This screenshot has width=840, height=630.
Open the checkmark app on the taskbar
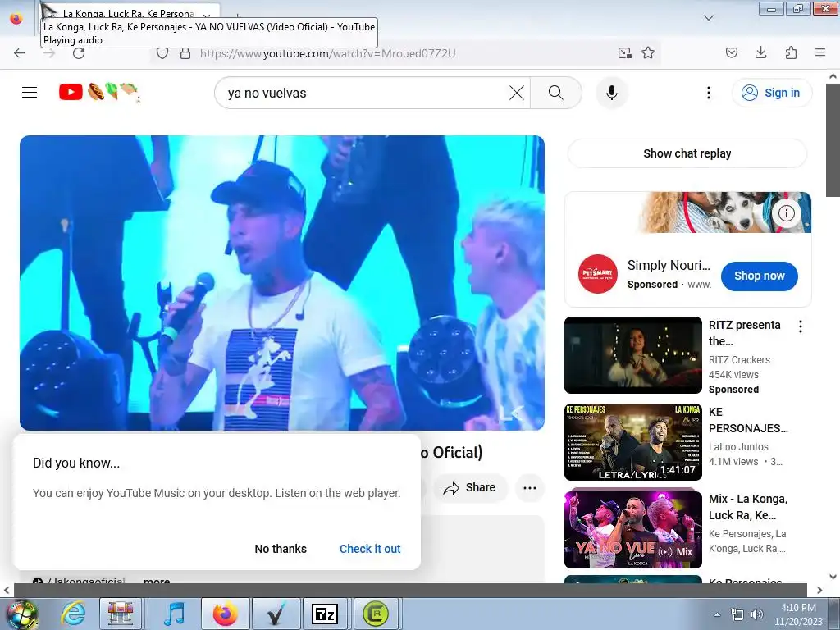coord(276,614)
